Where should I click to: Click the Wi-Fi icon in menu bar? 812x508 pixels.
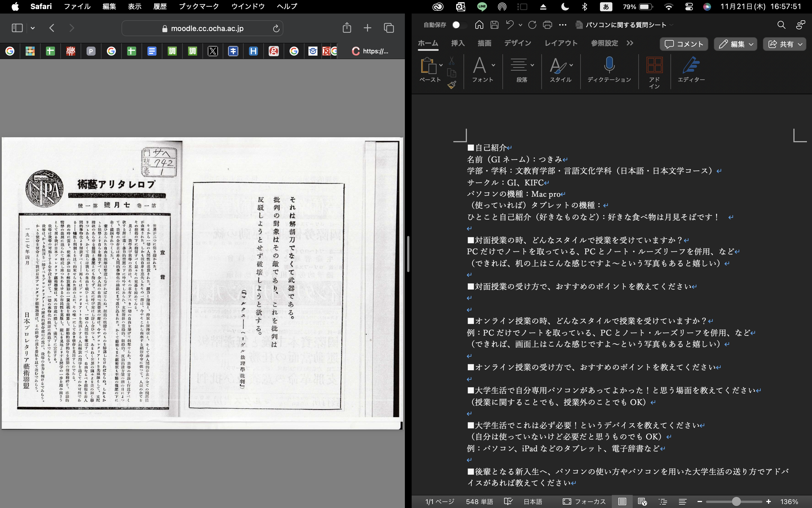point(668,6)
